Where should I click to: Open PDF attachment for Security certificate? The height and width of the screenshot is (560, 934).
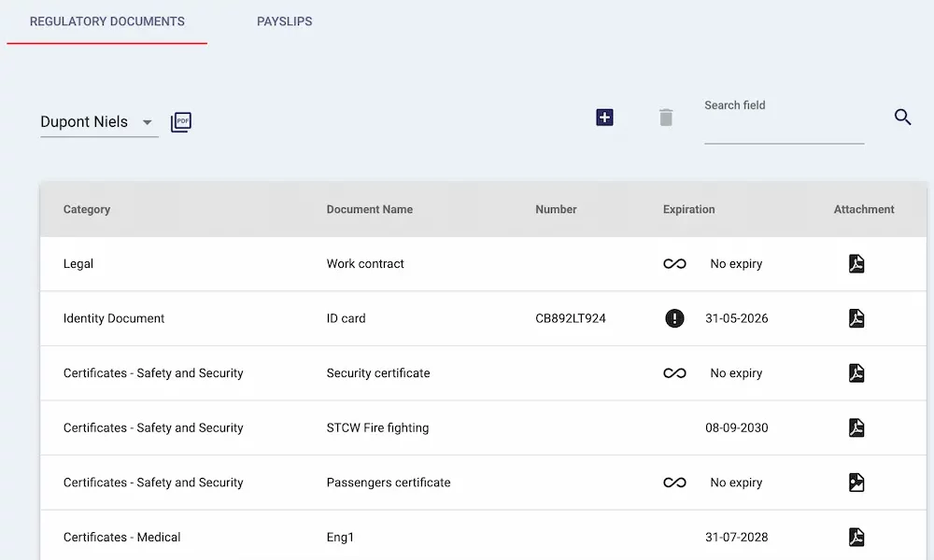tap(856, 373)
